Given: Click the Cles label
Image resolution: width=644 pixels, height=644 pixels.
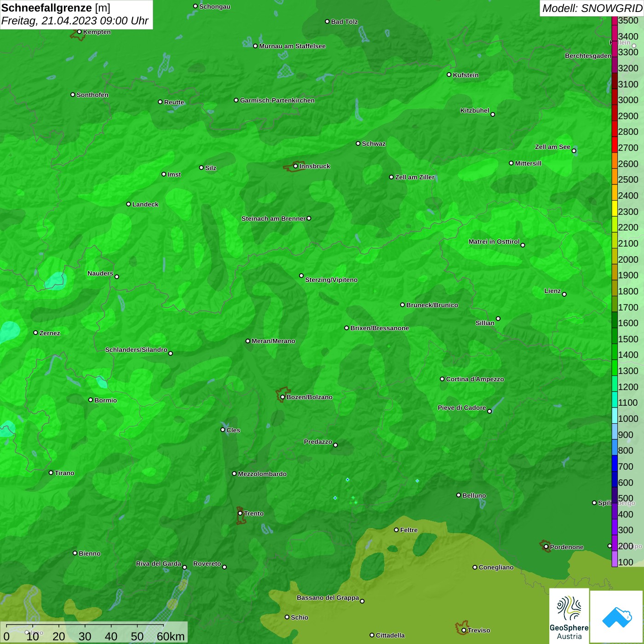Looking at the screenshot, I should click(x=233, y=430).
